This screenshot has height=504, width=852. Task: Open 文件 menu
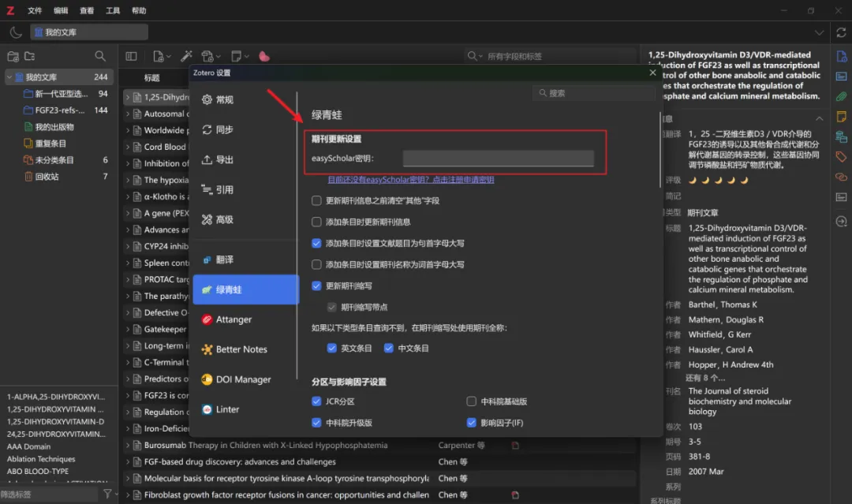tap(35, 10)
